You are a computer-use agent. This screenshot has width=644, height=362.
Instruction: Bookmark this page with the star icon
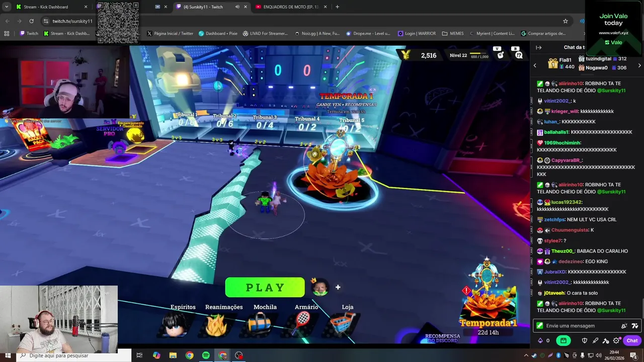566,21
